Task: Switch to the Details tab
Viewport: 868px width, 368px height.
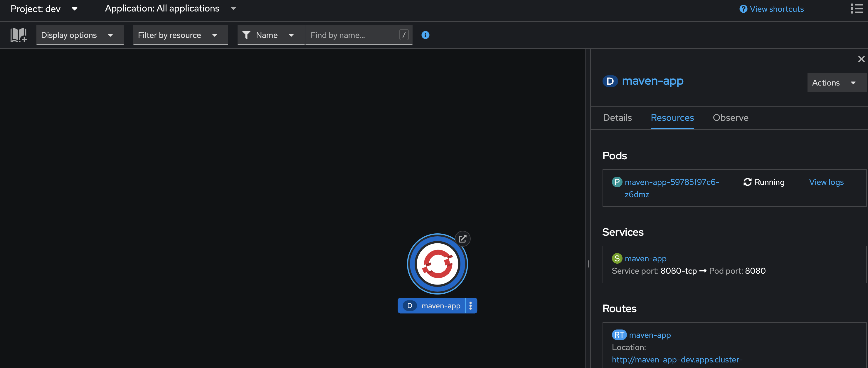Action: click(617, 117)
